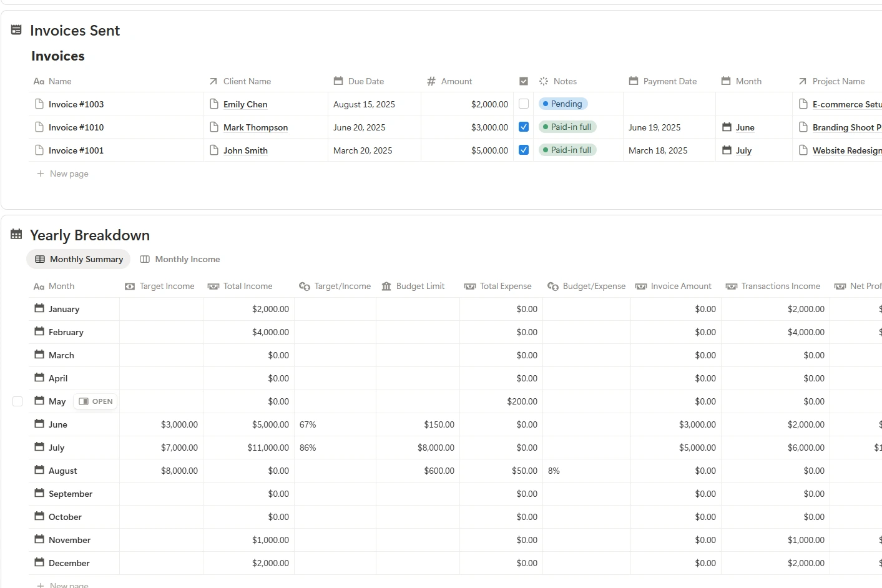The height and width of the screenshot is (588, 882).
Task: Click the Notes column status icon
Action: click(544, 81)
